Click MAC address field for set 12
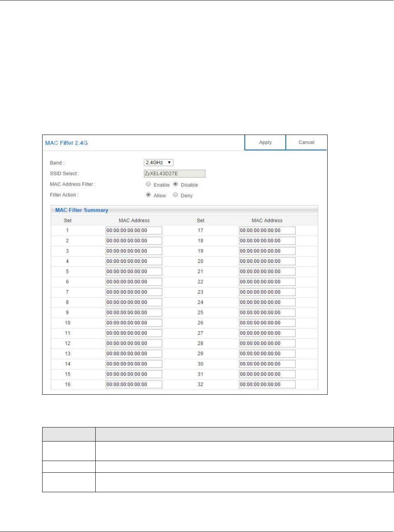The image size is (394, 532). [134, 343]
